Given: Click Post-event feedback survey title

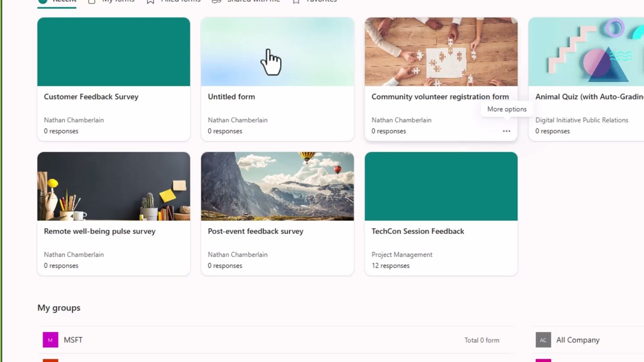Looking at the screenshot, I should click(x=256, y=231).
